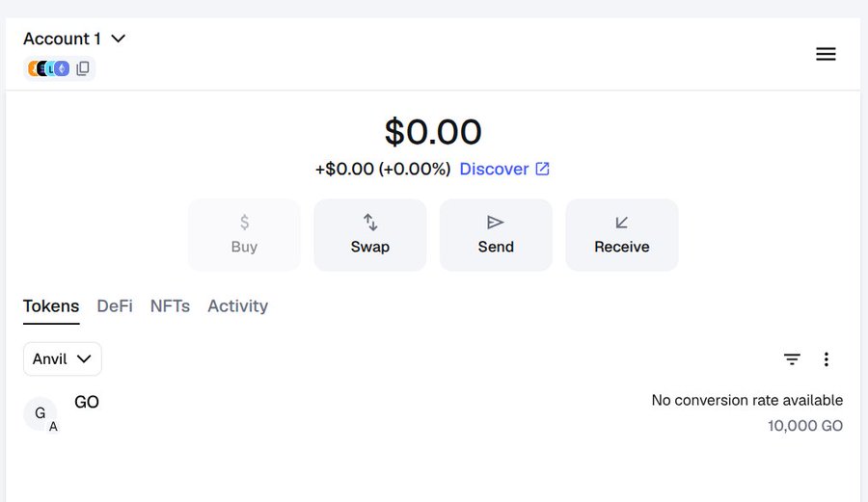Click No conversion rate available text

point(747,400)
